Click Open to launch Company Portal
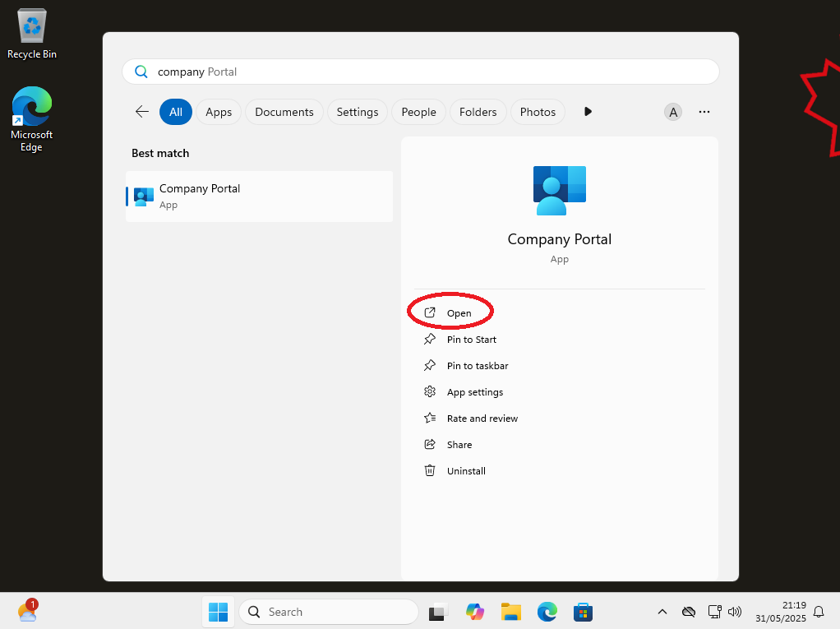Viewport: 840px width, 629px height. (458, 313)
